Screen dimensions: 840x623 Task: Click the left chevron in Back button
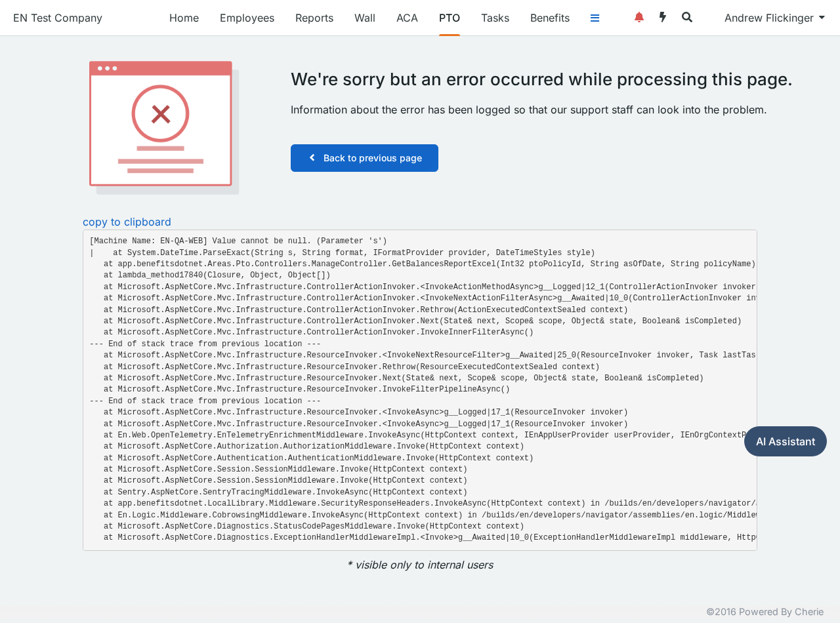coord(312,158)
